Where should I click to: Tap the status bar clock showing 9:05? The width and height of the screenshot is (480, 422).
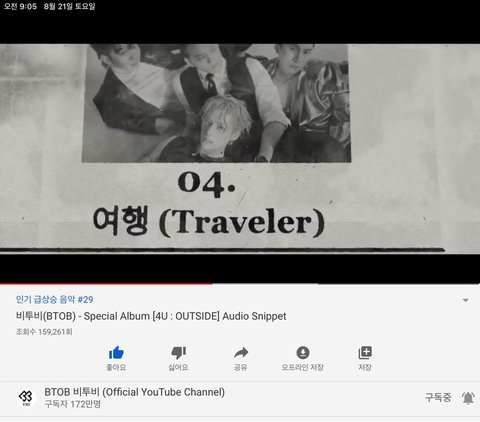20,6
